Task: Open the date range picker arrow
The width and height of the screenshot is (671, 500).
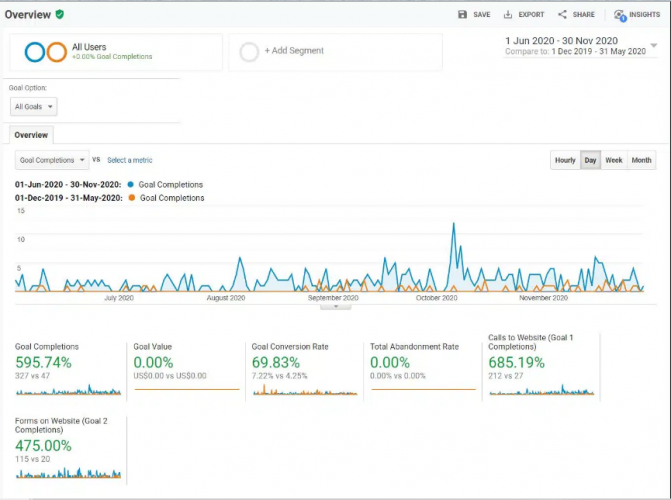Action: (x=654, y=45)
